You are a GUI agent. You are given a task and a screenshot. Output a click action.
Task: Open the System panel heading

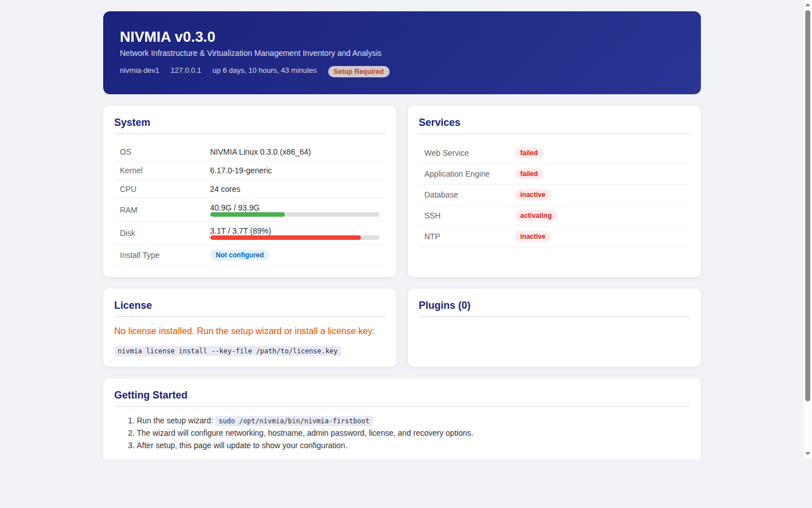point(132,122)
